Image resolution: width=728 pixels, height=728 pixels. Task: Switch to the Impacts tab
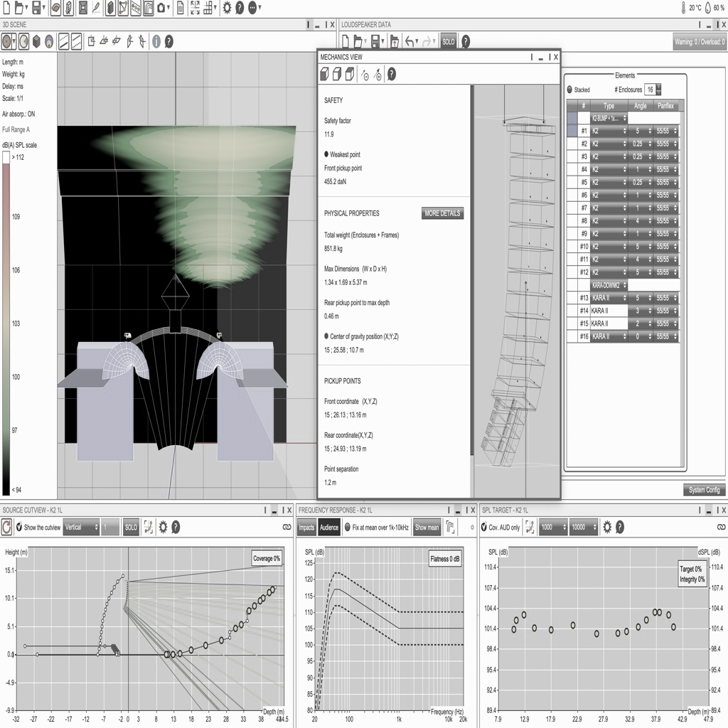(x=306, y=527)
